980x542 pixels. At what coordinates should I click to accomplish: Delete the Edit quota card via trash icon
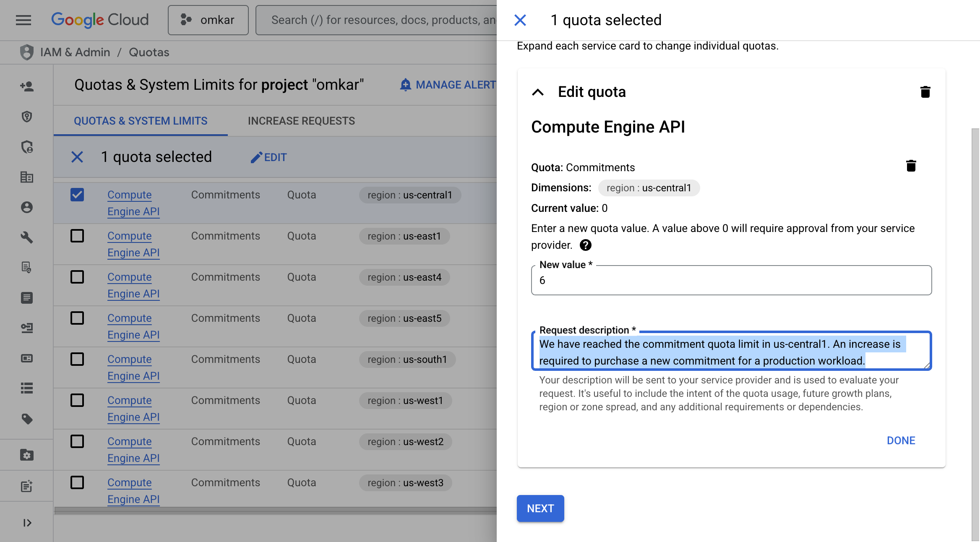[925, 92]
